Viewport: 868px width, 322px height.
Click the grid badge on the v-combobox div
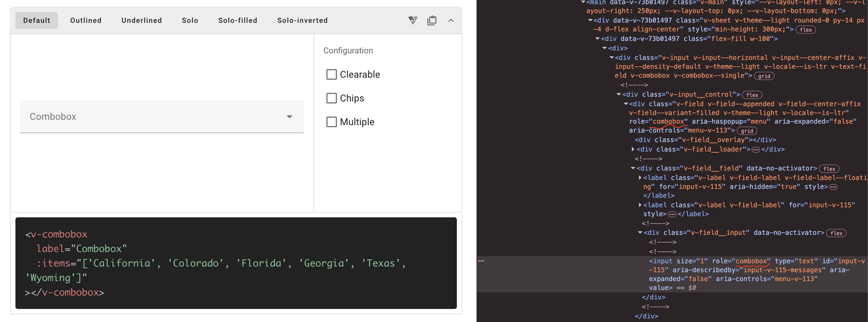764,76
